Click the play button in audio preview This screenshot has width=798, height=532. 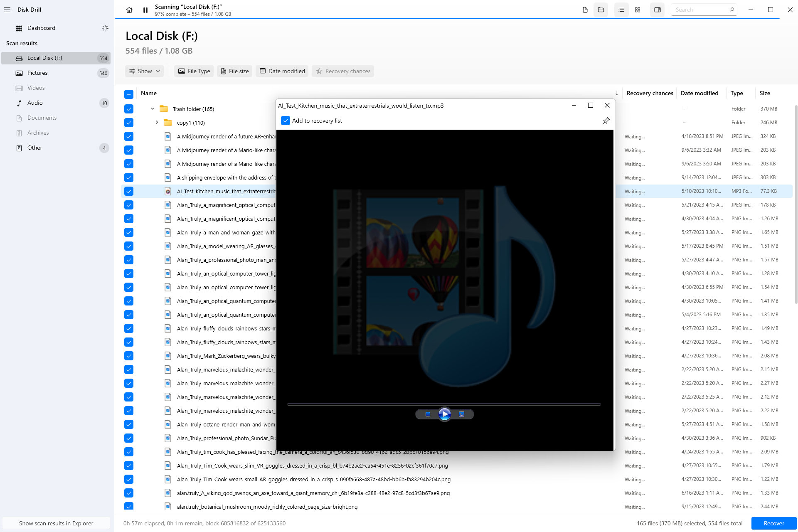(444, 414)
